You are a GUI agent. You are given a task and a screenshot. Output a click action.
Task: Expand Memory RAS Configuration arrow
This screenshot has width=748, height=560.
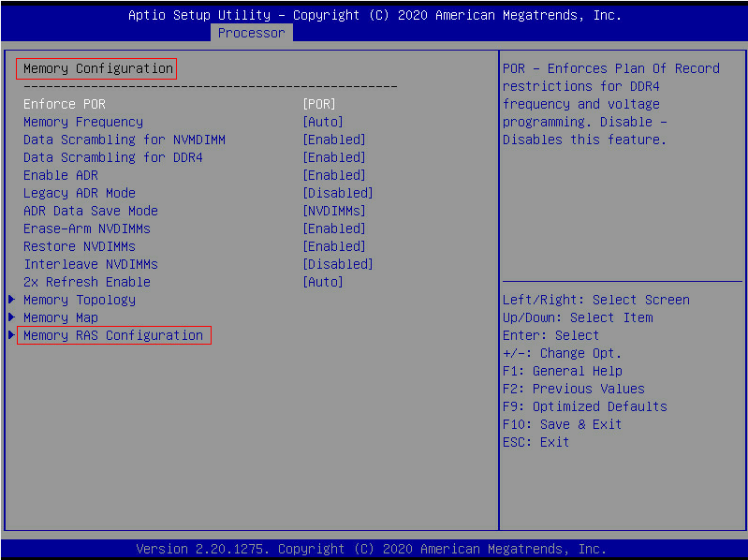[x=11, y=335]
